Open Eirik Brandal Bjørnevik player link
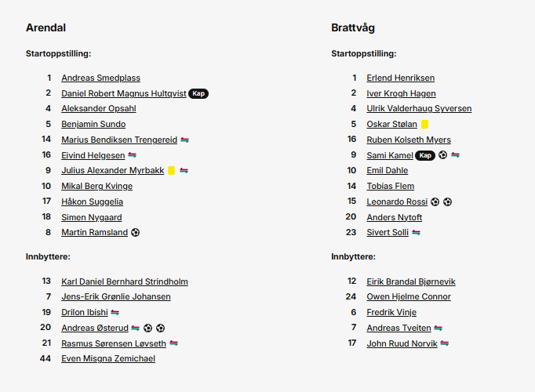535x392 pixels. (x=411, y=281)
